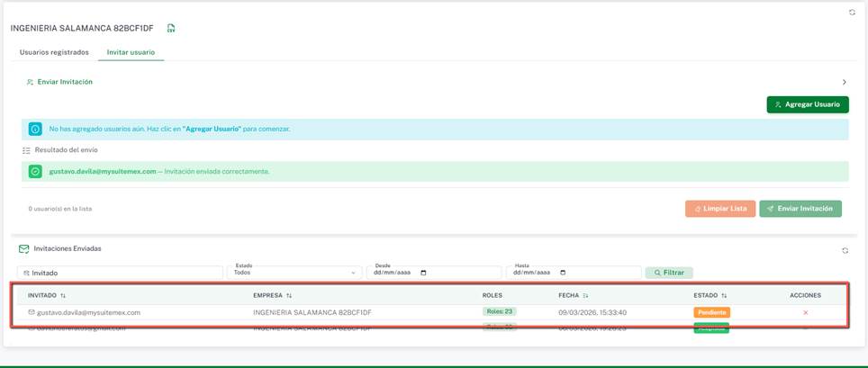
Task: Select the Invitar usuario tab
Action: point(131,52)
